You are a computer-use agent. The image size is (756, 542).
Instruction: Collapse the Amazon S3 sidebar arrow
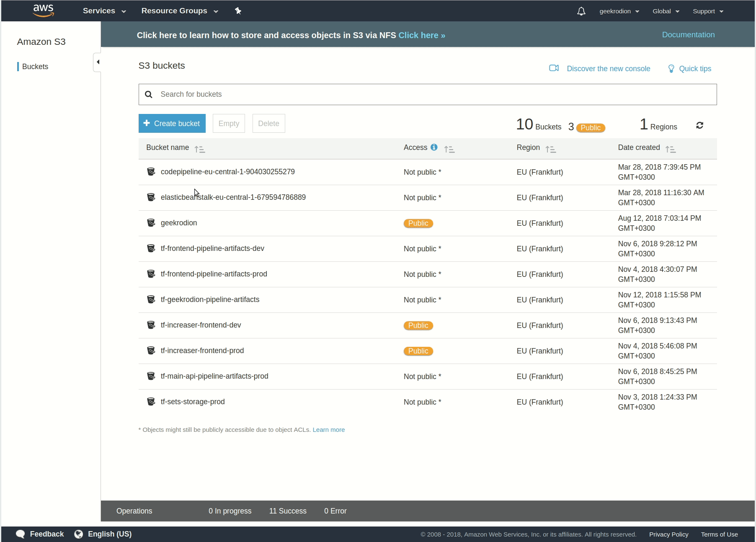pos(97,62)
